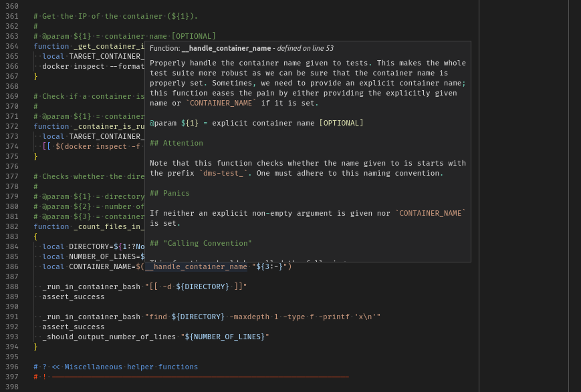Click 'local TARGET_CONTAINER_' on line 373
This screenshot has width=581, height=392.
click(93, 136)
